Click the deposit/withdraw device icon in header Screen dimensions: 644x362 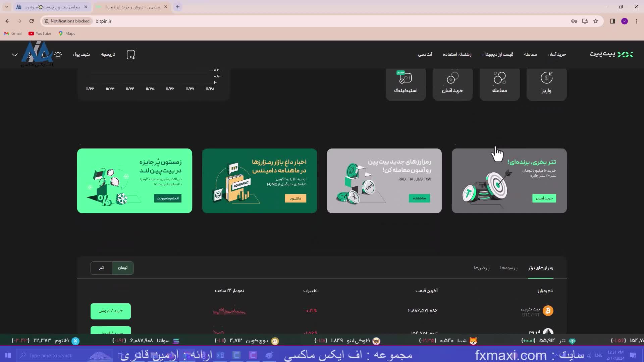click(x=131, y=55)
